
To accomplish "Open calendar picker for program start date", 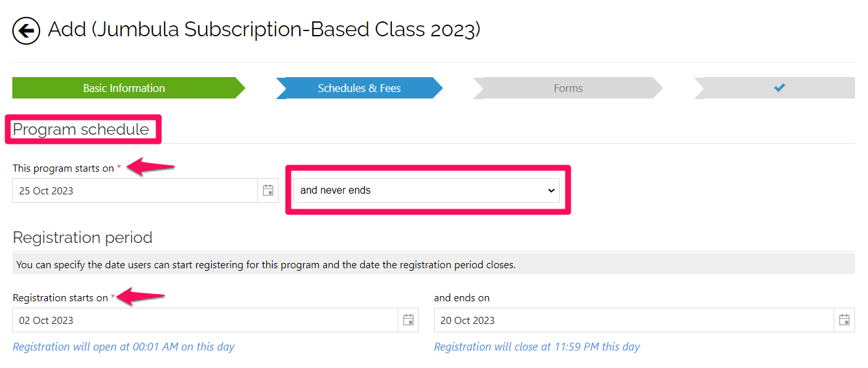I will coord(268,190).
